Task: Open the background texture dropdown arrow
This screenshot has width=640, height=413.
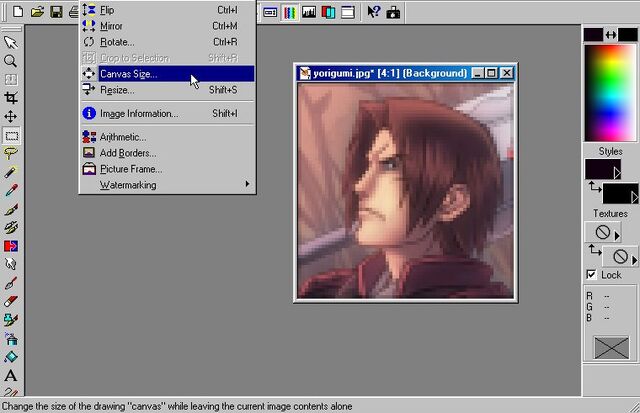Action: pyautogui.click(x=634, y=260)
